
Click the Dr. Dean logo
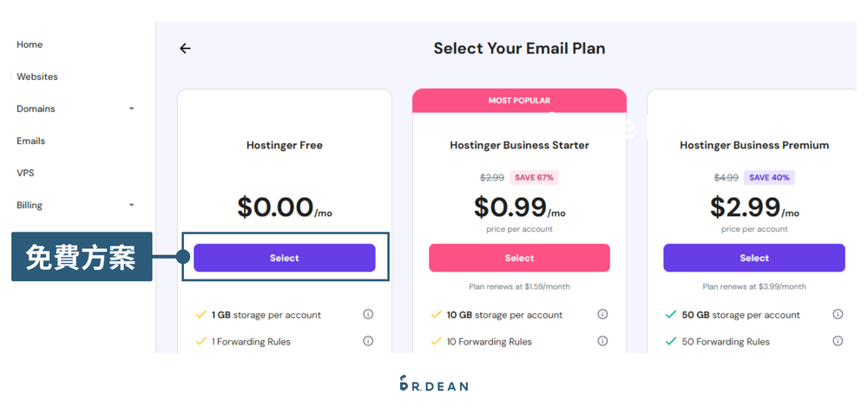433,384
